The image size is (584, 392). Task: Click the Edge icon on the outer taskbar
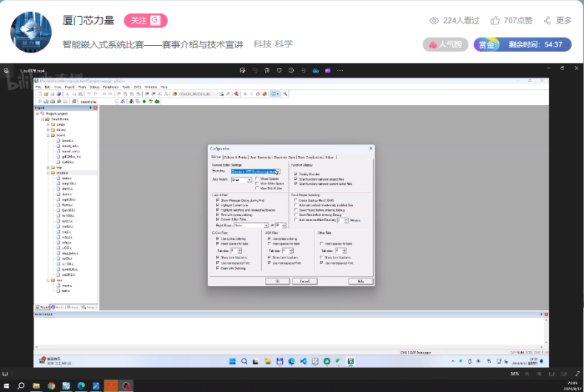click(x=81, y=385)
